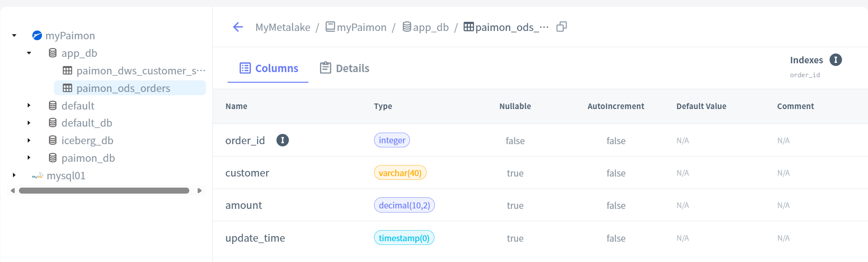Collapse the app_db schema node
This screenshot has height=262, width=868.
[x=29, y=53]
